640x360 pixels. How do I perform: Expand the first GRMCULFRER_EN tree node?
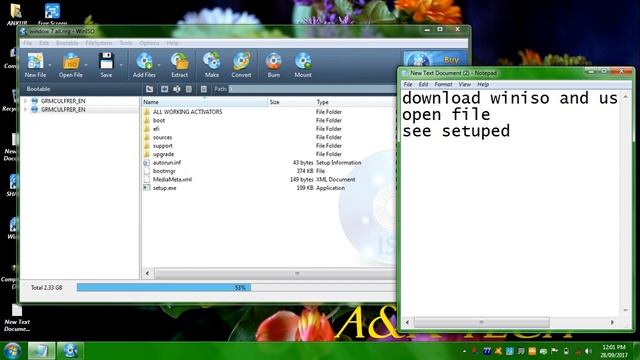click(x=25, y=101)
